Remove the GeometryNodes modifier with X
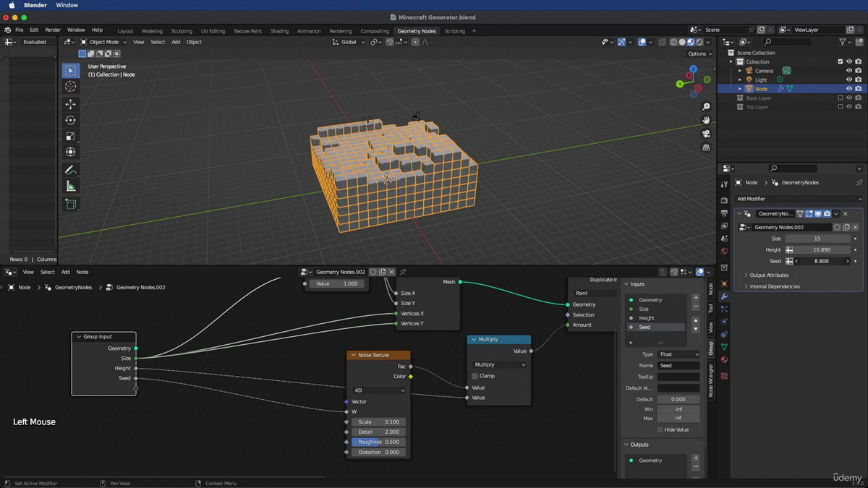This screenshot has height=488, width=868. click(x=845, y=214)
